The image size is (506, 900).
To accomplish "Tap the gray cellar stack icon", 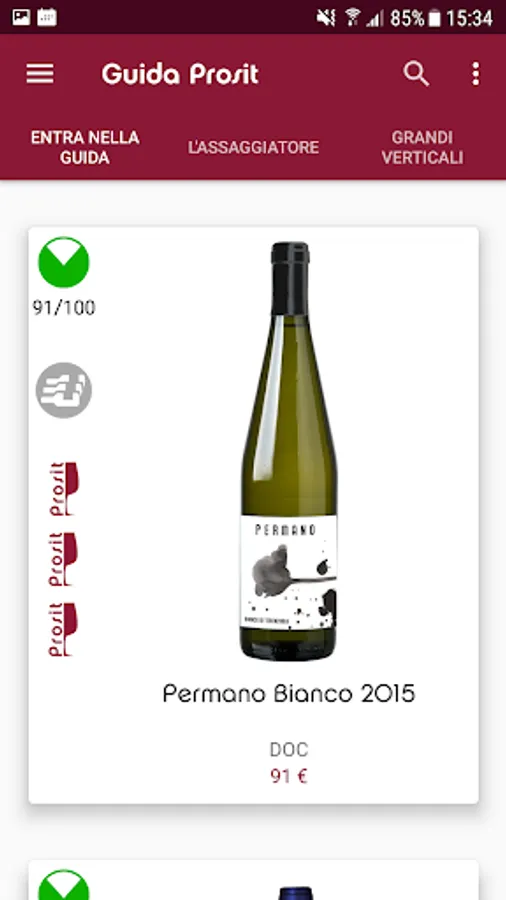I will tap(64, 390).
